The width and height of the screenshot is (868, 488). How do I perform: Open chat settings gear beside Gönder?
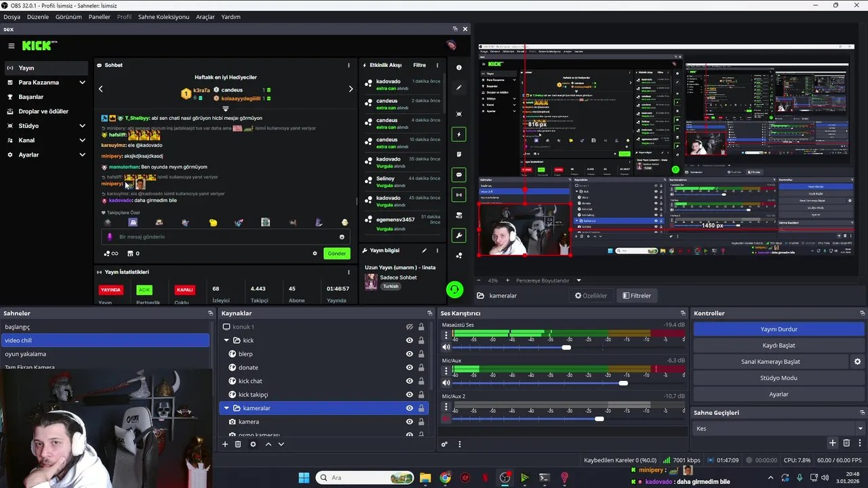(315, 253)
